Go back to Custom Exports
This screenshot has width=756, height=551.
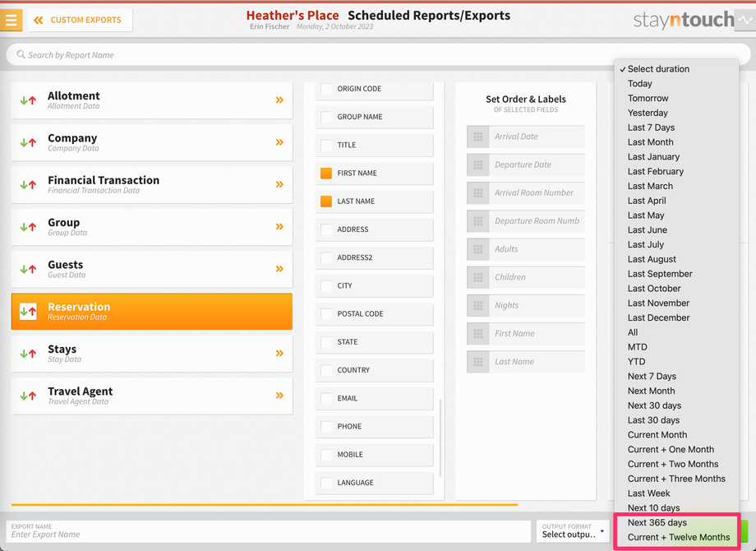pyautogui.click(x=80, y=20)
